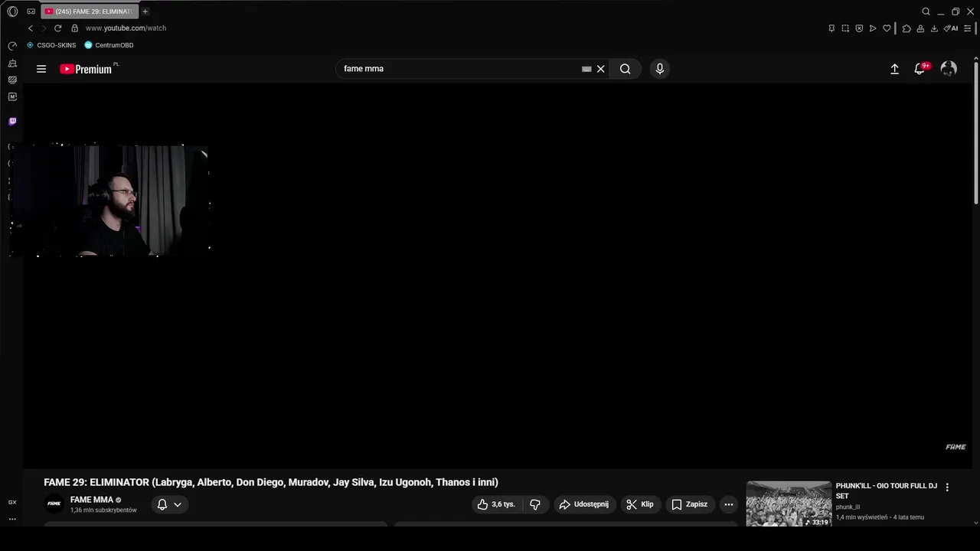Click the GX label in sidebar
This screenshot has width=980, height=551.
[12, 502]
